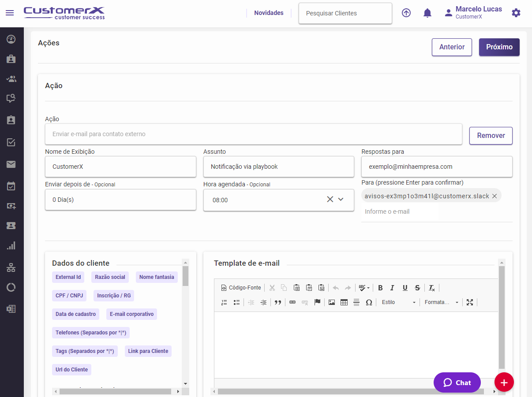Click the Remover button

(x=491, y=136)
